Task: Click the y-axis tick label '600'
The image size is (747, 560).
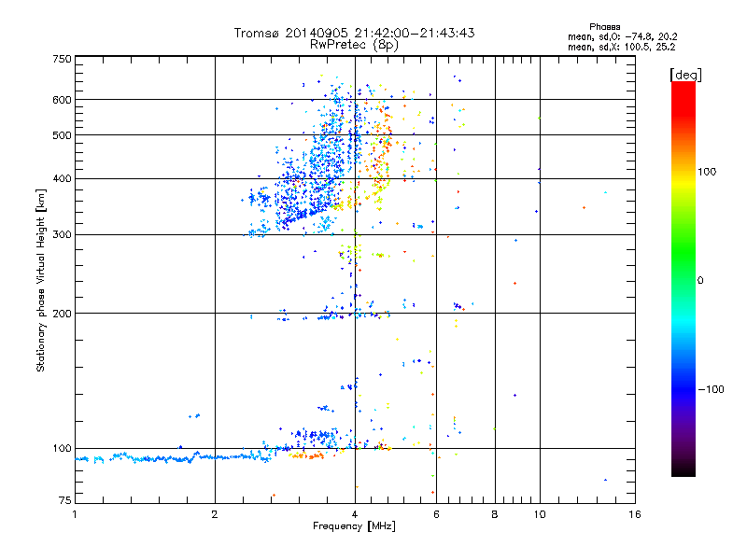Action: (62, 100)
